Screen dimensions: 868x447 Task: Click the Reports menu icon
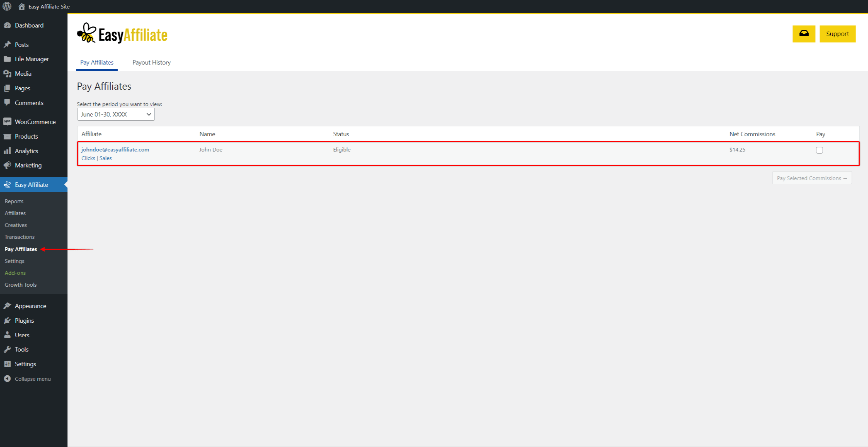pyautogui.click(x=14, y=201)
